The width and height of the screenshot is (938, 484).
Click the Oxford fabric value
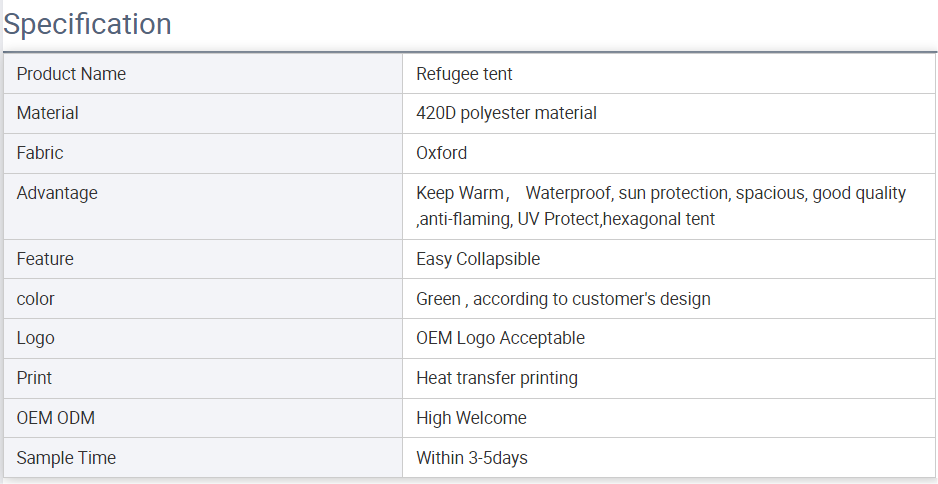click(441, 153)
